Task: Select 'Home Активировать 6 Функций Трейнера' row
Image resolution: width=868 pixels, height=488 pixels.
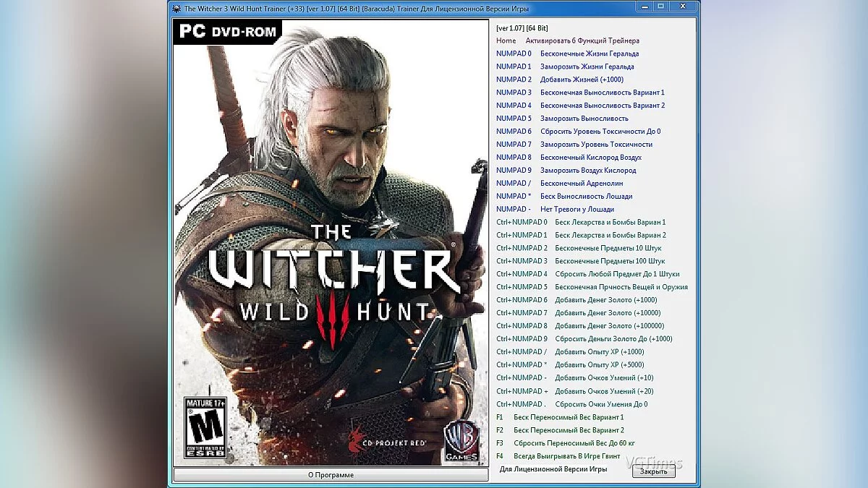Action: point(568,40)
